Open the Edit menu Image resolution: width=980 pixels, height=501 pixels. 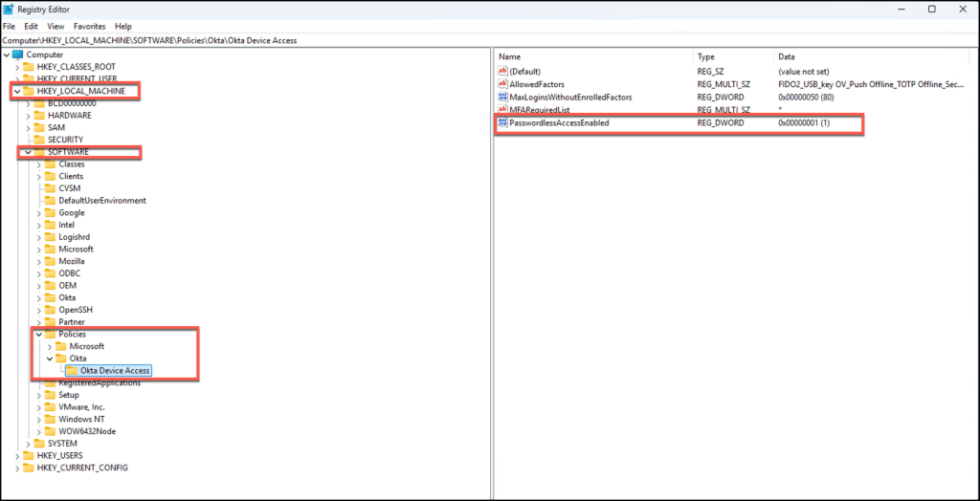click(32, 26)
